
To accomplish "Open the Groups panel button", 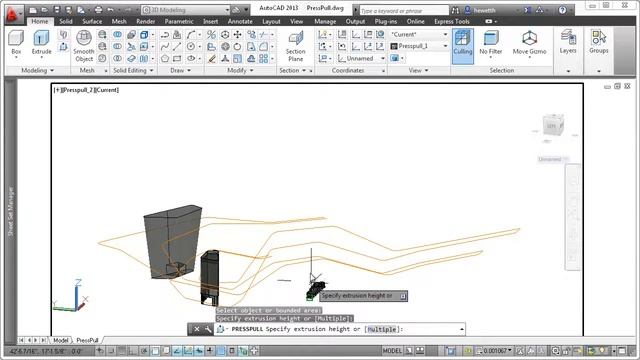I will [599, 42].
